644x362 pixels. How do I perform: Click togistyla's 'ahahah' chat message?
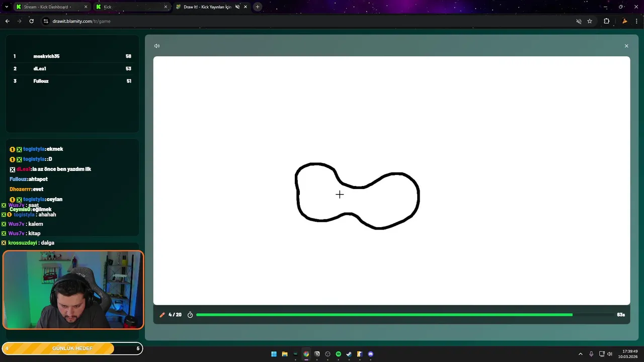click(47, 215)
